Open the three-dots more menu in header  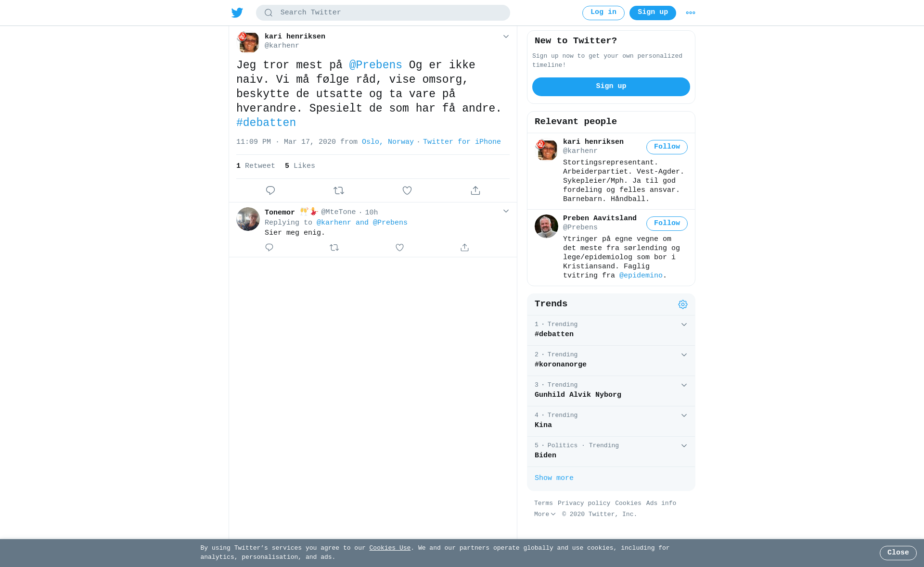[691, 13]
